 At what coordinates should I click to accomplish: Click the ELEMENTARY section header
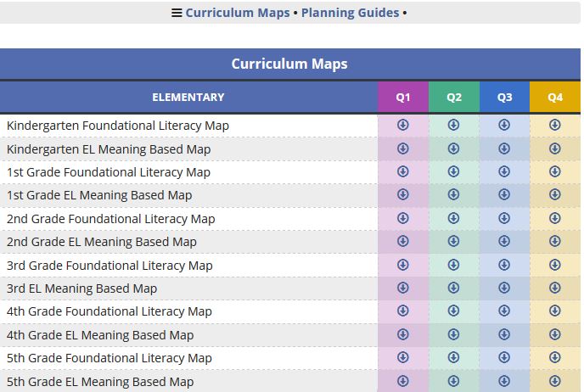[188, 98]
